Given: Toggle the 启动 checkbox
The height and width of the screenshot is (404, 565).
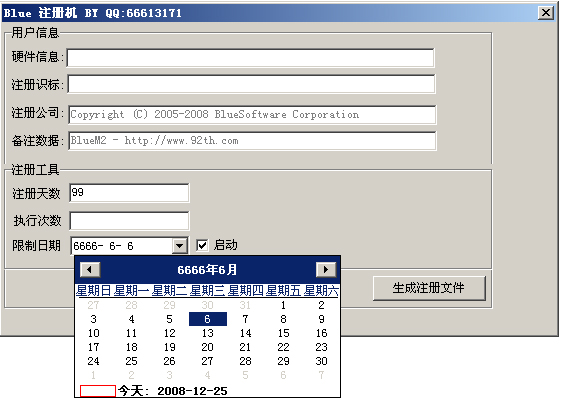Looking at the screenshot, I should (x=202, y=245).
